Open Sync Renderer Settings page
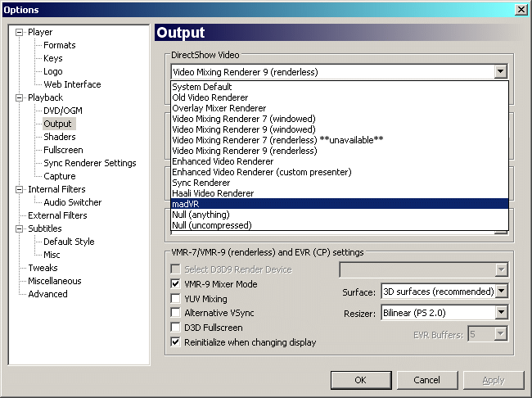This screenshot has height=398, width=532. tap(90, 163)
